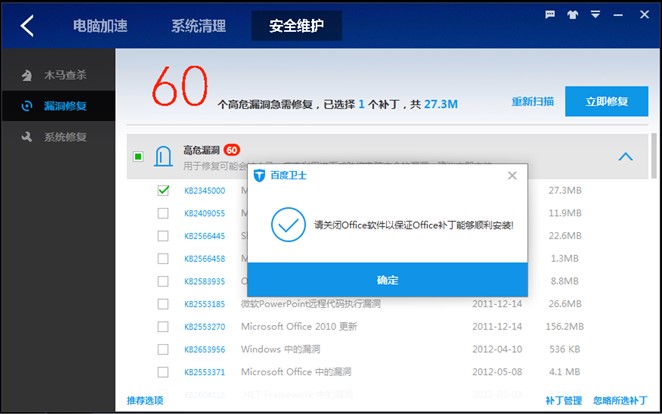Open the KB2566445 patch link

[x=205, y=236]
